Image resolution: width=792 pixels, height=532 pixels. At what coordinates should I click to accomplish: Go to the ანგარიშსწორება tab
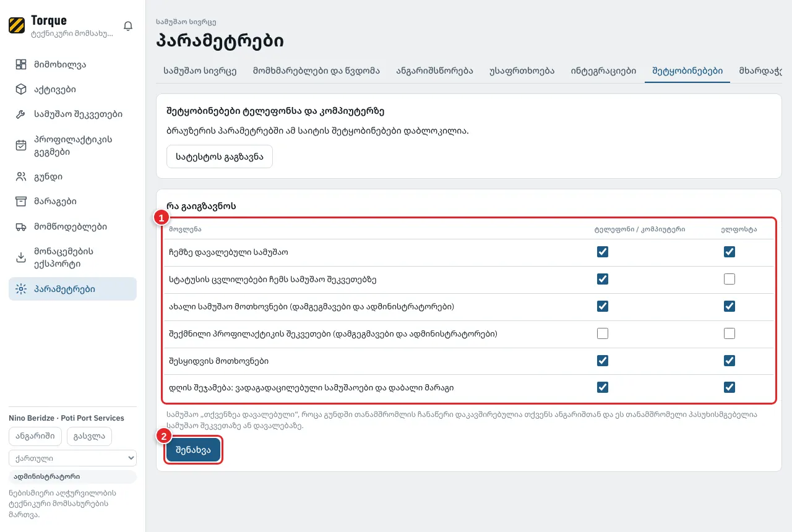pos(435,71)
